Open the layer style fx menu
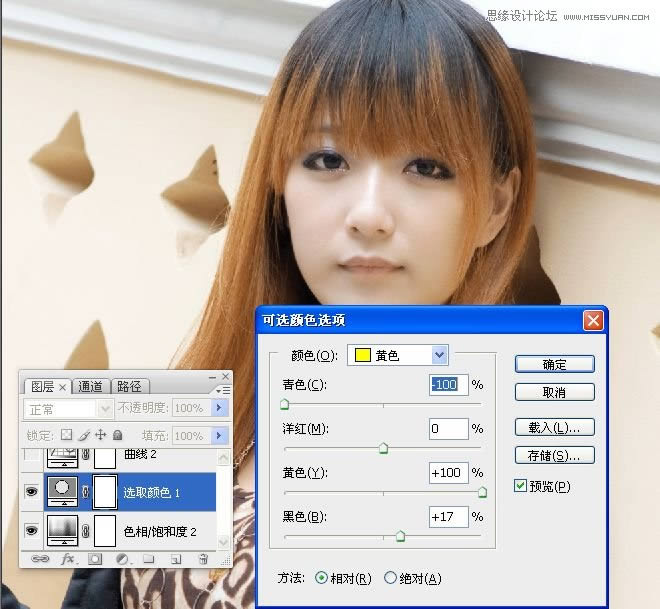Viewport: 660px width, 609px height. coord(68,559)
